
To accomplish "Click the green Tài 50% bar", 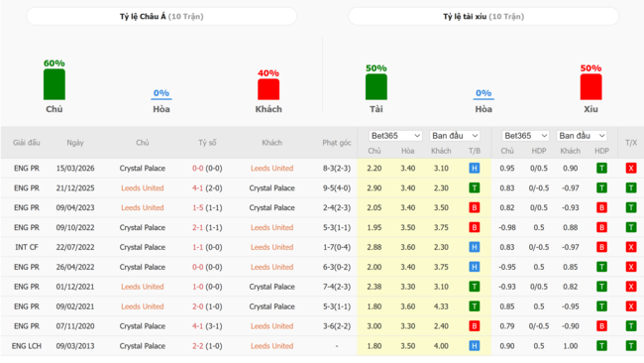I will [376, 86].
